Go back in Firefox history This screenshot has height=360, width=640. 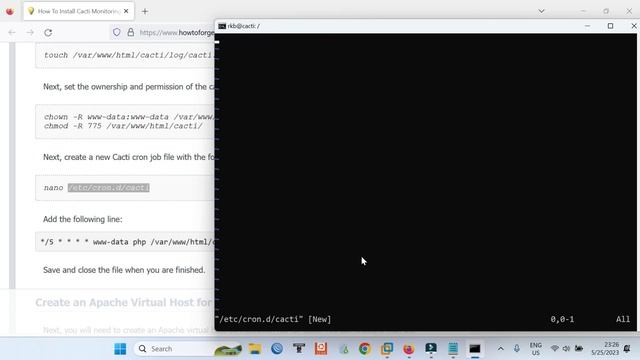(12, 33)
